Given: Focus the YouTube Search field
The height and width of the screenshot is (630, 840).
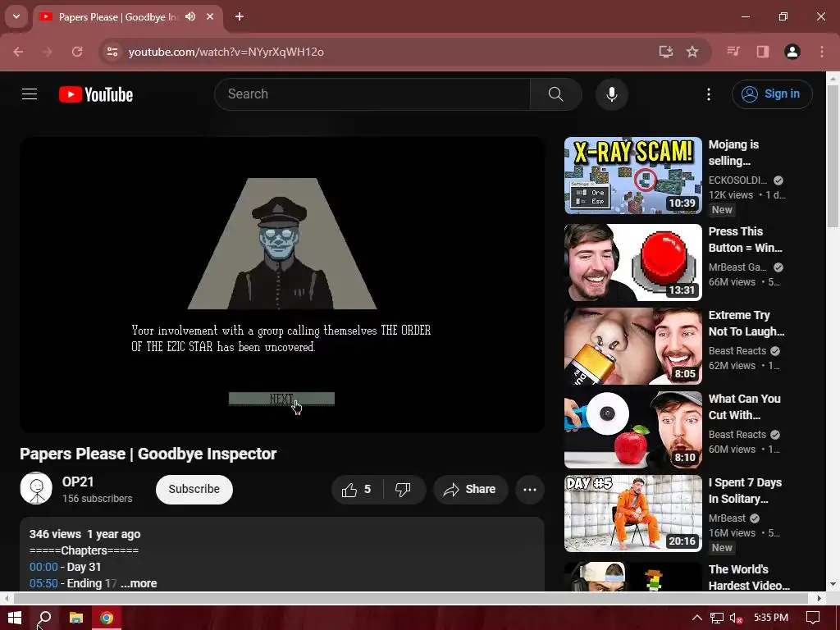Looking at the screenshot, I should click(372, 94).
